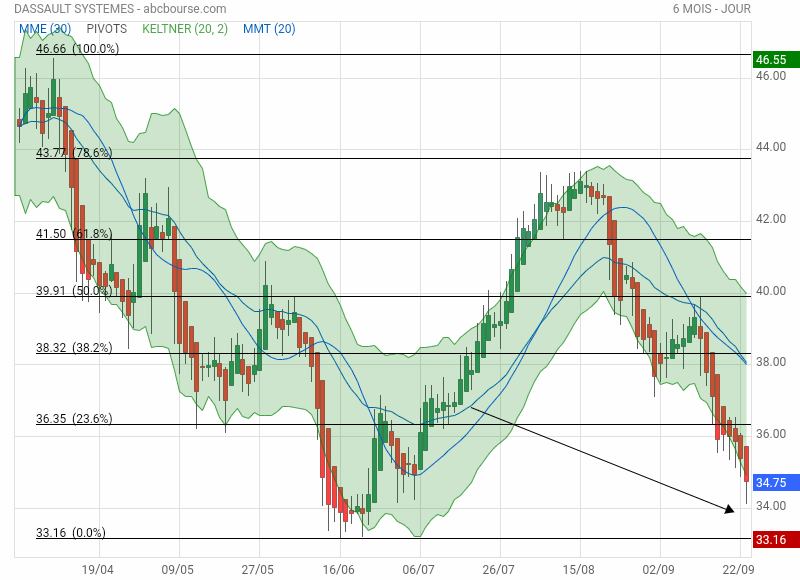Click the 39.91 (50.0%) Fibonacci label

click(x=74, y=291)
